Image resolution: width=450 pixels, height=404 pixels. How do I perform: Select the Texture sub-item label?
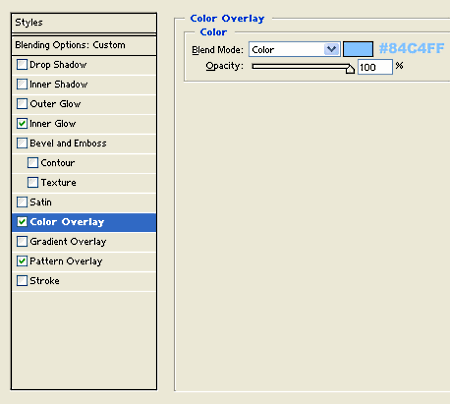[58, 183]
